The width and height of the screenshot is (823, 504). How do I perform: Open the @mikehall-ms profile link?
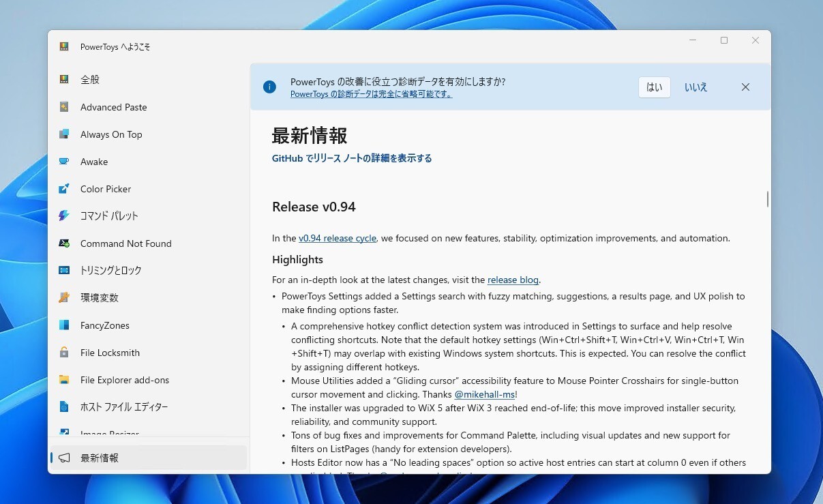pos(485,394)
